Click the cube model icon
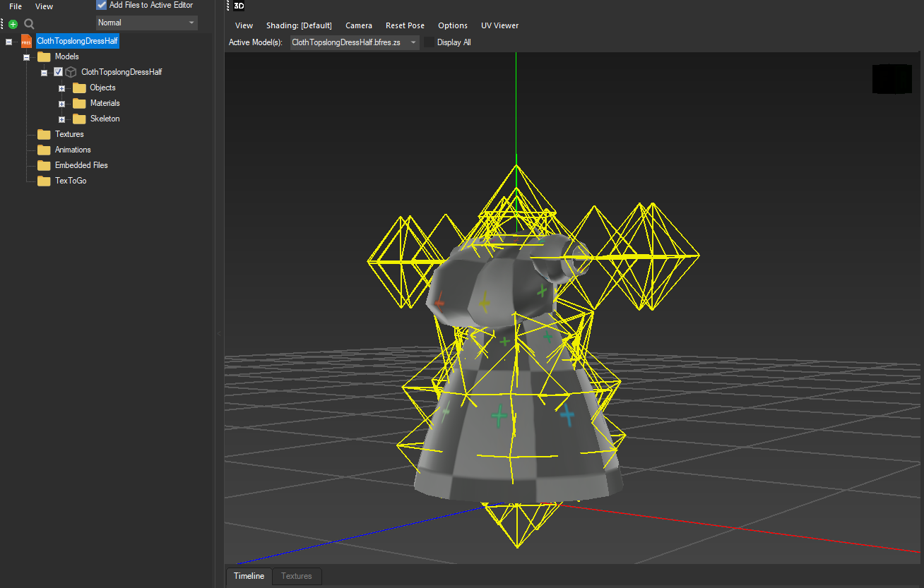 click(71, 72)
